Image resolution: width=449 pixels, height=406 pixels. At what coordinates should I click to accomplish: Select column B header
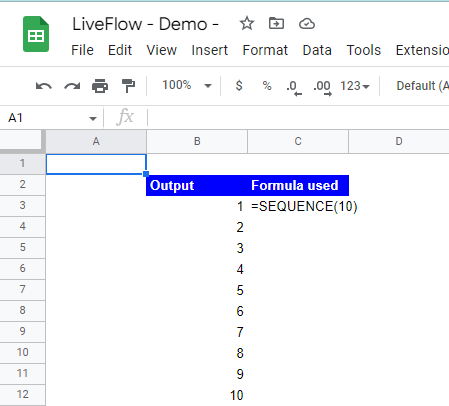(x=197, y=142)
